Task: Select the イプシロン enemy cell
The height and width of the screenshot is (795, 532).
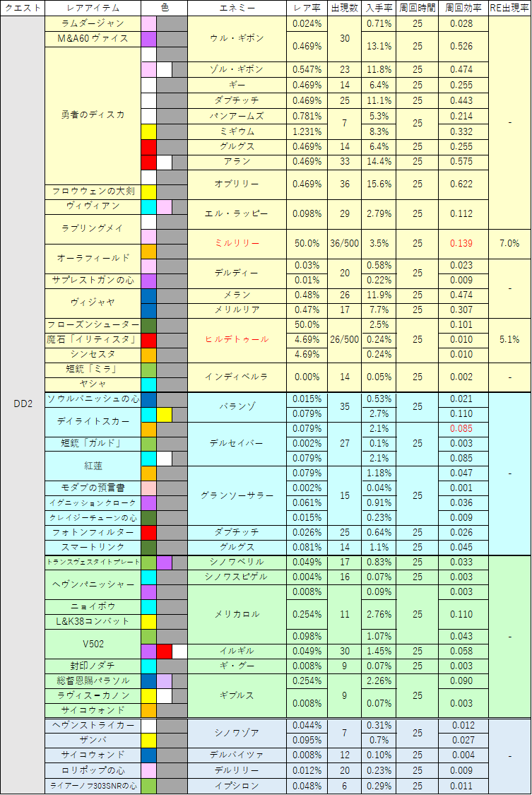Action: [237, 786]
